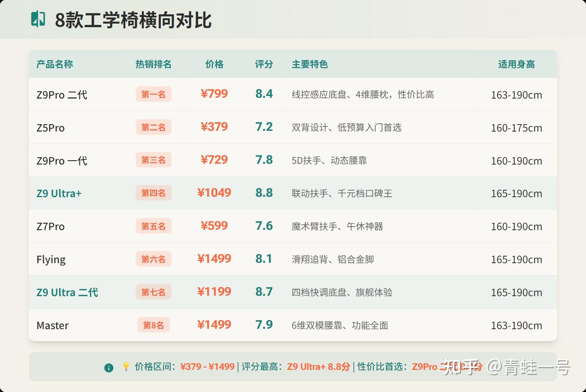Select the Z9 Ultra 二代 product name
This screenshot has width=586, height=392.
pyautogui.click(x=67, y=292)
